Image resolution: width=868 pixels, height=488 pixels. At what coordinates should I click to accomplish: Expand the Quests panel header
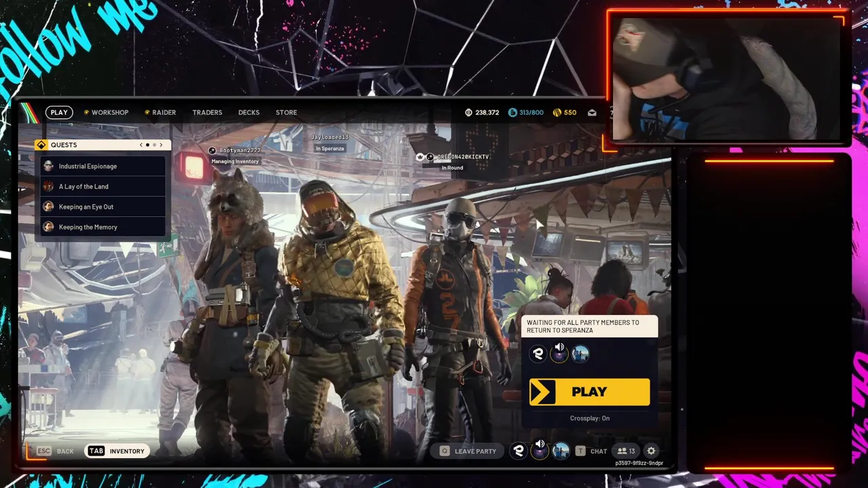[102, 145]
